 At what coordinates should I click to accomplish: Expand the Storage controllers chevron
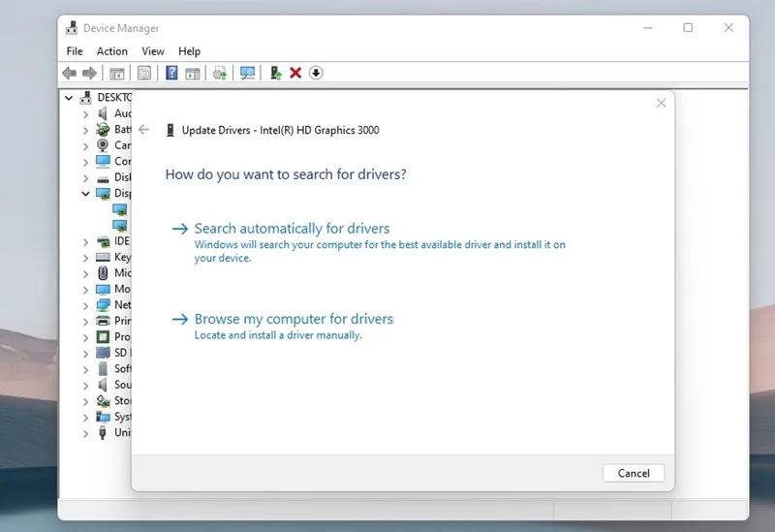(85, 401)
